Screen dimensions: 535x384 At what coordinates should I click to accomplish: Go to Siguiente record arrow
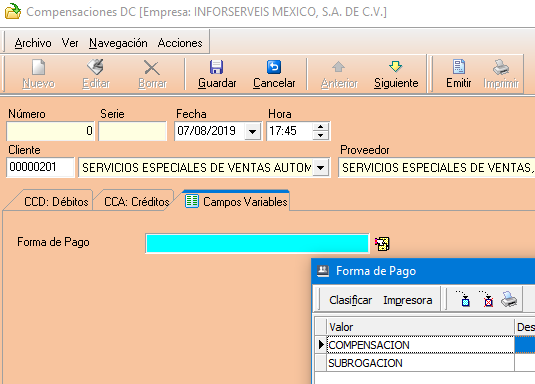point(395,67)
